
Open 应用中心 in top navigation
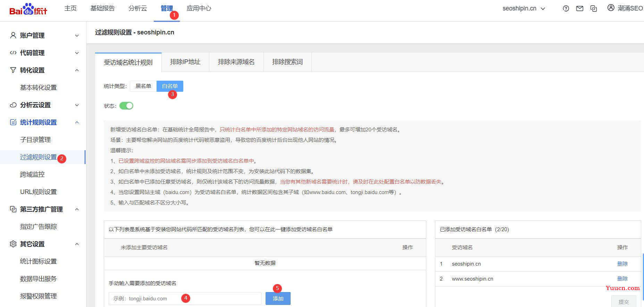pos(199,8)
